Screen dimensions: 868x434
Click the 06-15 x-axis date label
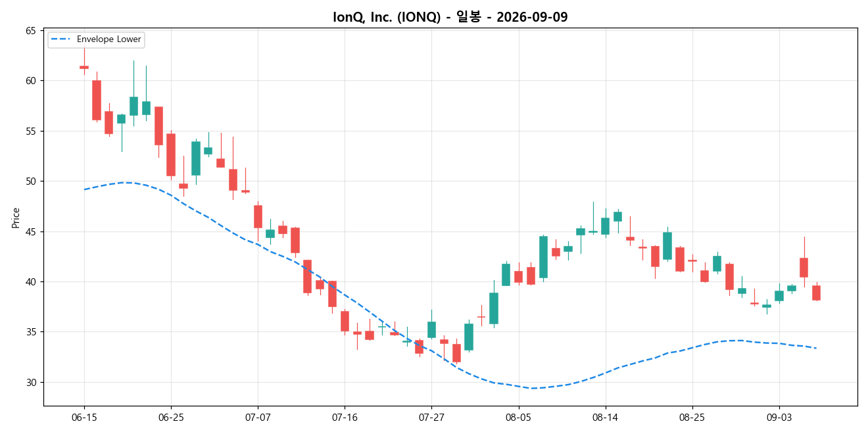click(x=84, y=418)
